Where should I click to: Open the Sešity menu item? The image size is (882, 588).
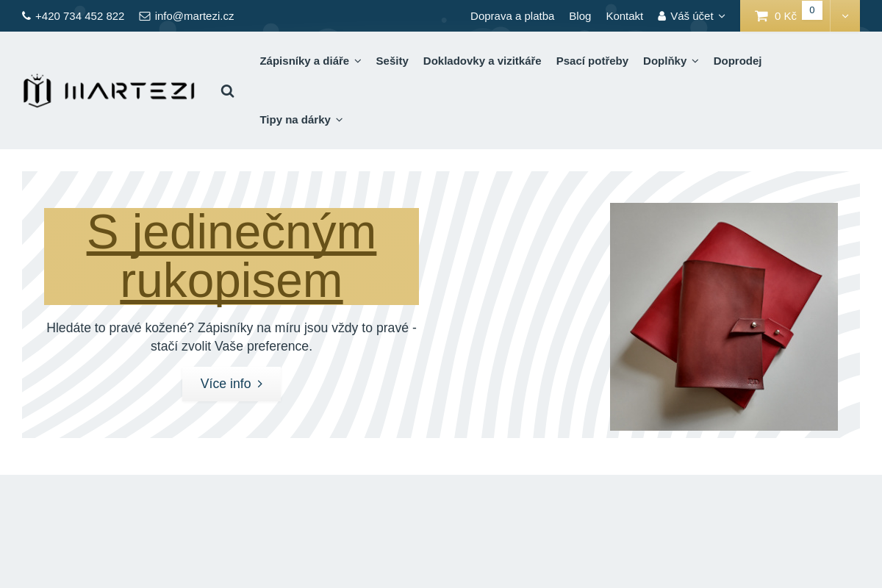[x=392, y=61]
